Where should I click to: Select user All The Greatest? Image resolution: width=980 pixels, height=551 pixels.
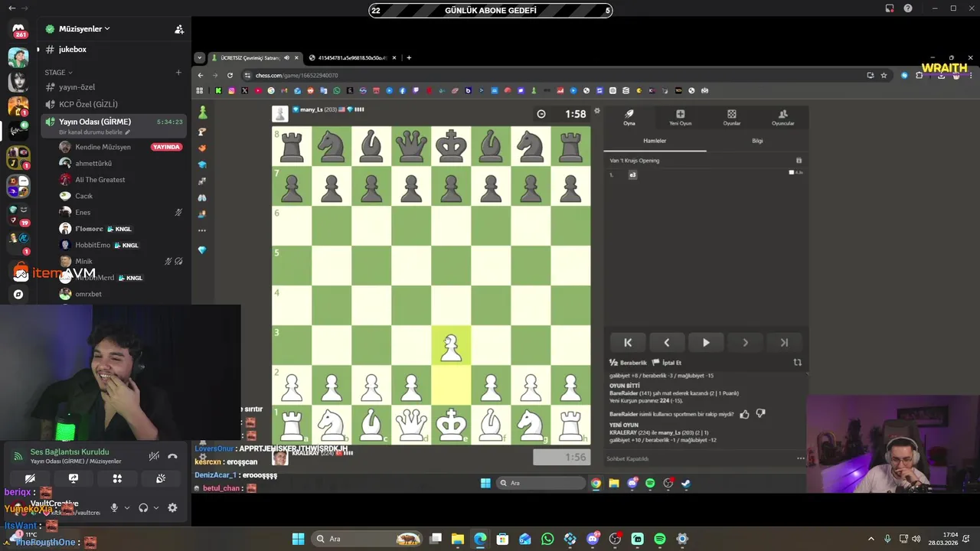pos(100,180)
